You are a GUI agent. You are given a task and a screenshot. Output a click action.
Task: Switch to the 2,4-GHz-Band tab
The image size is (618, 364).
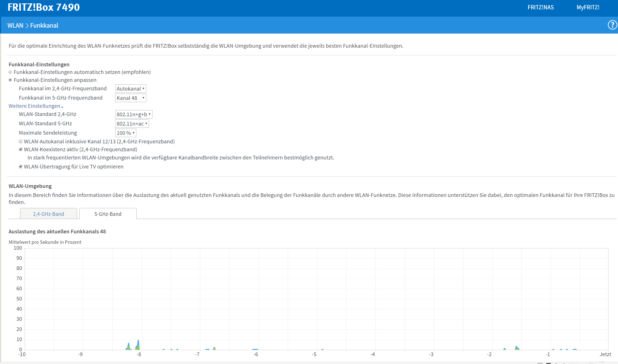coord(49,214)
